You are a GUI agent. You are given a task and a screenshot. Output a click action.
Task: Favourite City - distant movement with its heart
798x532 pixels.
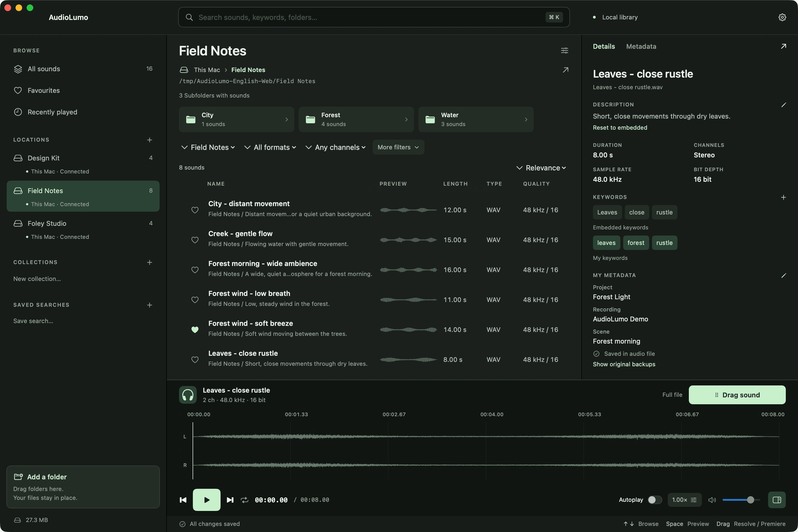click(x=195, y=210)
